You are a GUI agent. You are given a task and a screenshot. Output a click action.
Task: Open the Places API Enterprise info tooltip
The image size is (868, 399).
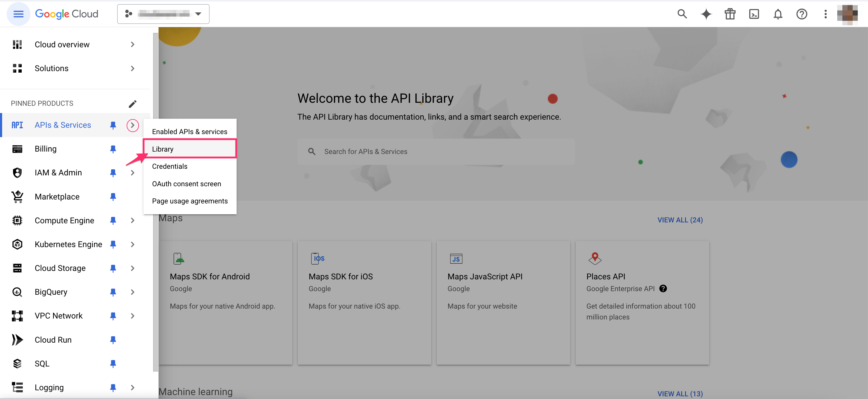point(663,288)
